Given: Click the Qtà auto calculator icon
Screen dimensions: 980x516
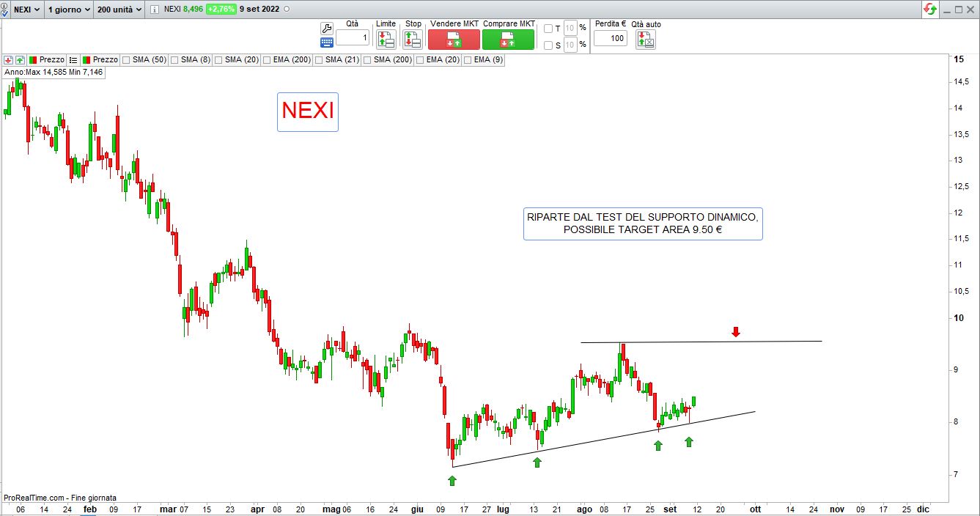Looking at the screenshot, I should [x=646, y=40].
